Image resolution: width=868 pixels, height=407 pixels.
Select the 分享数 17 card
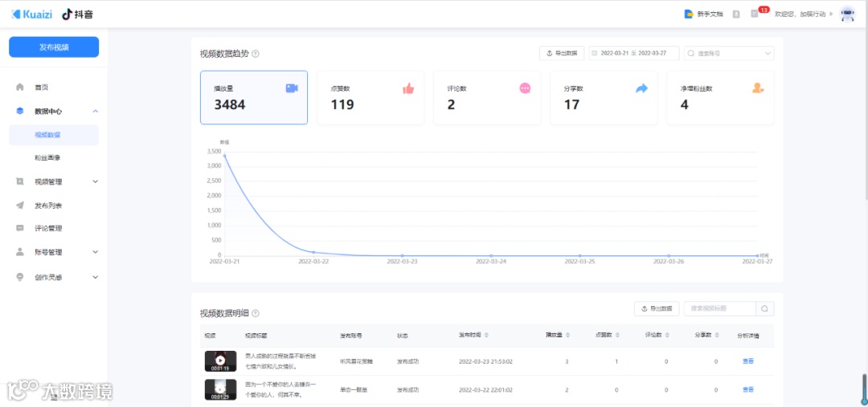(604, 97)
